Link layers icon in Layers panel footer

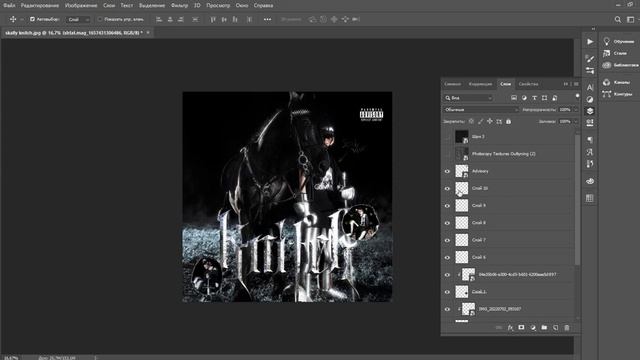coord(499,327)
